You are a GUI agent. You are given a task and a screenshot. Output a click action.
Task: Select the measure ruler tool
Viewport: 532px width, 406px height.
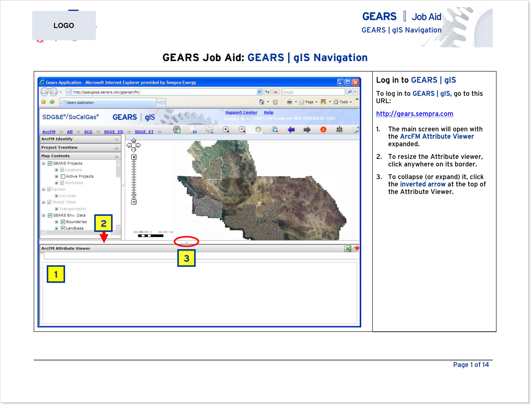pos(339,130)
